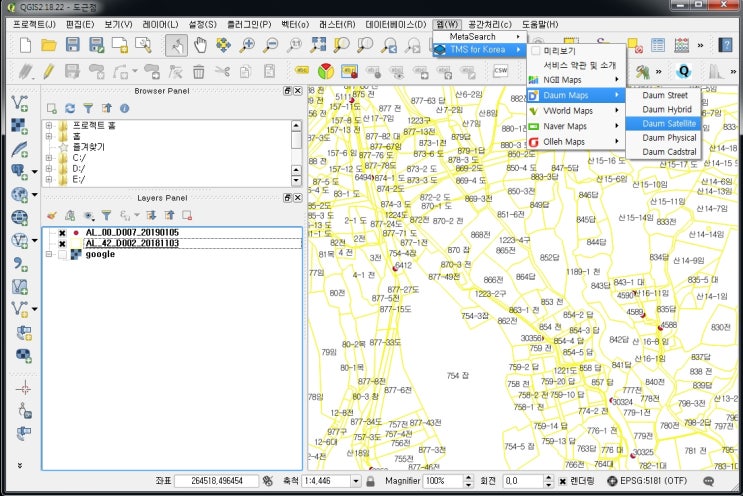743x496 pixels.
Task: Click the rotation value field
Action: [x=523, y=481]
